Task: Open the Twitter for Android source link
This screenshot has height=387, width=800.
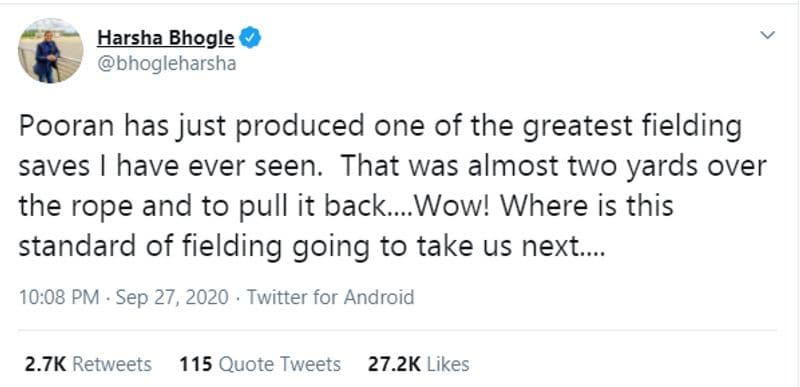Action: pos(331,297)
